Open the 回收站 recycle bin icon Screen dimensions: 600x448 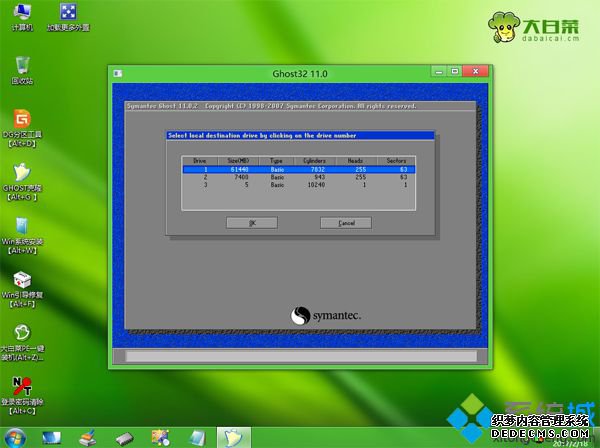pyautogui.click(x=22, y=70)
